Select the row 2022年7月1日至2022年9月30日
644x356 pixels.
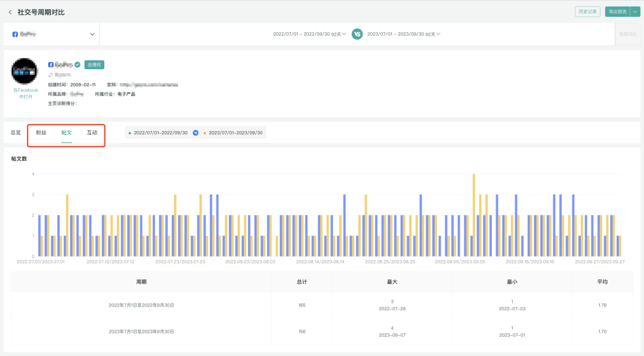(322, 305)
